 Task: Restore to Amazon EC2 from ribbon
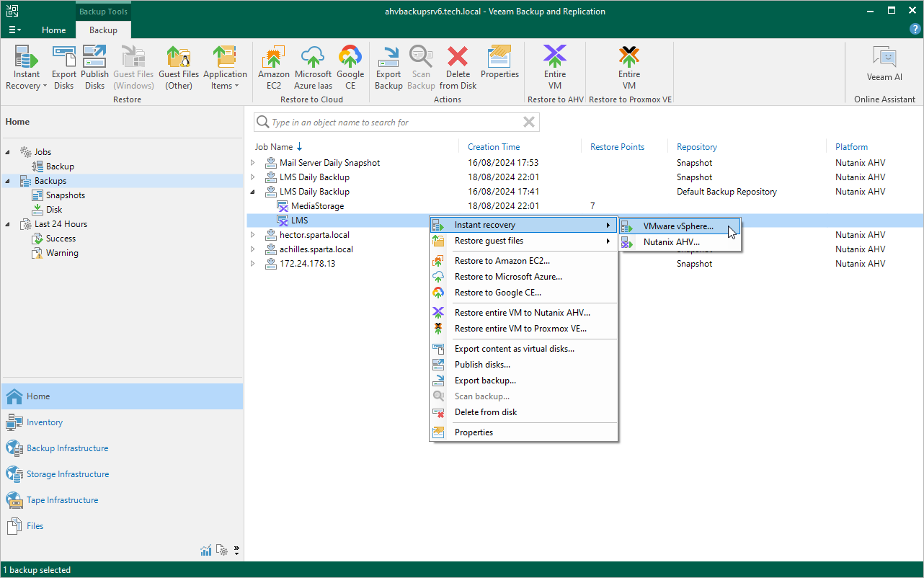(x=274, y=68)
